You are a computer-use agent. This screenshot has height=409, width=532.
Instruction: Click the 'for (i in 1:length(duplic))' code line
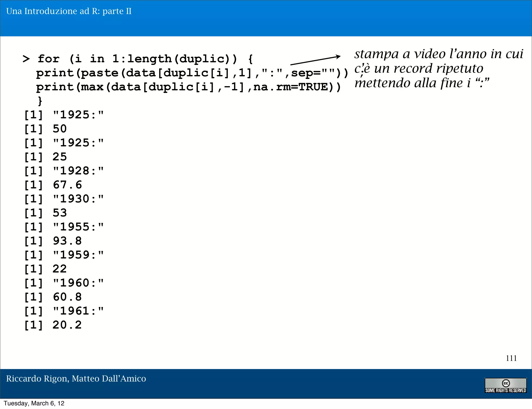tap(138, 59)
